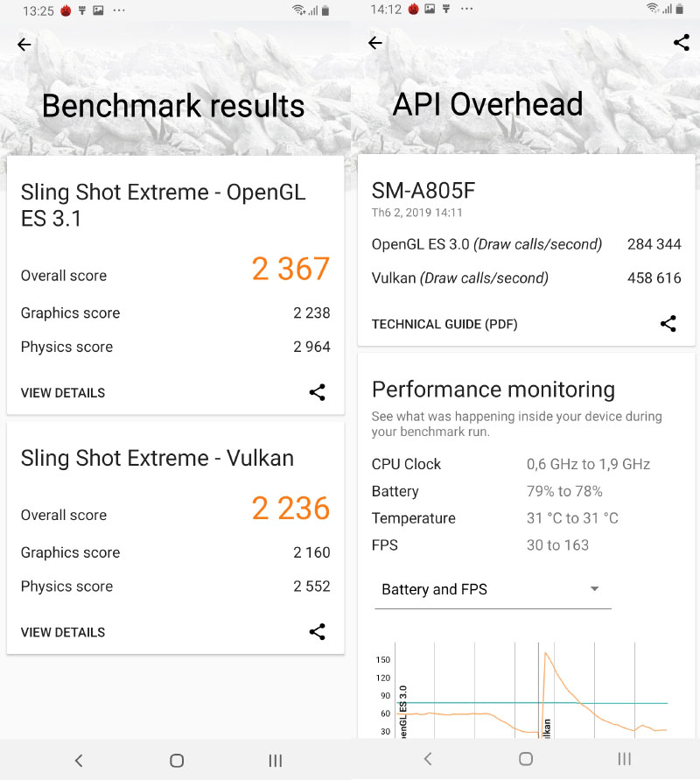Viewport: 700px width, 780px height.
Task: Share the OpenGL ES 3.1 result
Action: (318, 392)
